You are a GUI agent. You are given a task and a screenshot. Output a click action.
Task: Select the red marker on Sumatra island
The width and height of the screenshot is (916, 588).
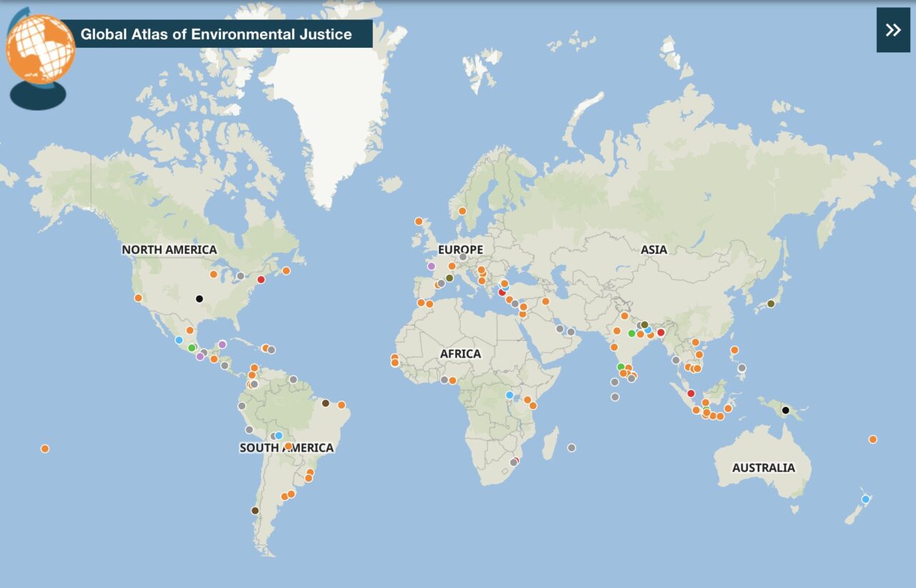(691, 393)
